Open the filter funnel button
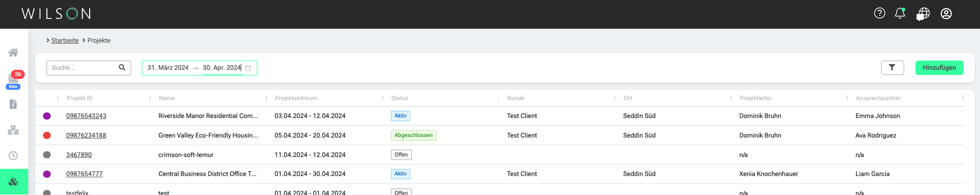 pos(892,68)
